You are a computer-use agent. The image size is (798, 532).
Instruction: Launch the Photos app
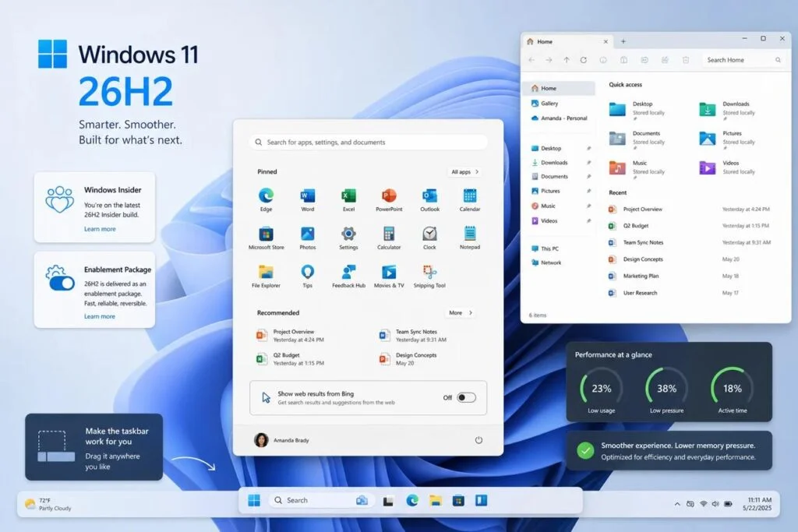[307, 238]
